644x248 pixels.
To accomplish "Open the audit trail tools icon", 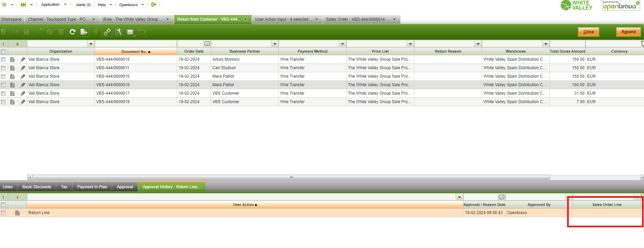I will pyautogui.click(x=119, y=32).
